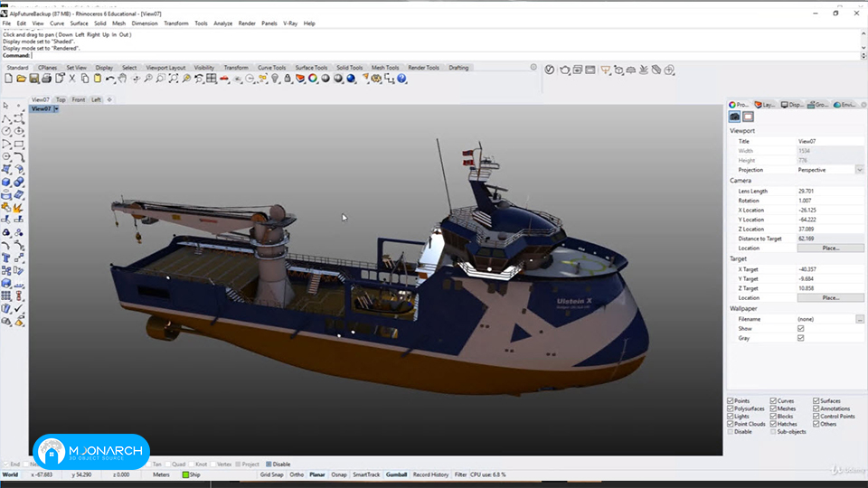
Task: Click the Edit Layers icon in Standard toolbar
Action: 300,80
